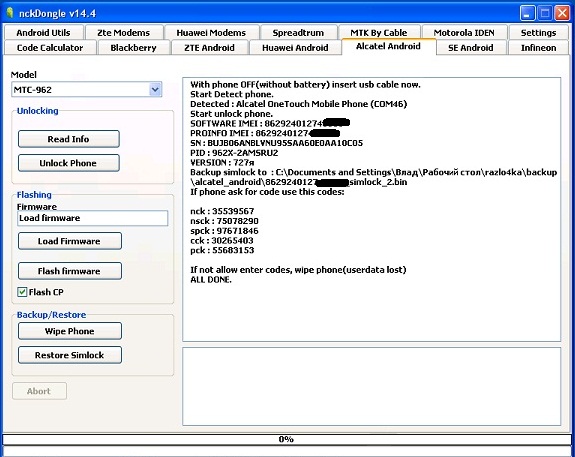Image resolution: width=575 pixels, height=457 pixels.
Task: Click the spck : 97671846 code line
Action: 224,231
